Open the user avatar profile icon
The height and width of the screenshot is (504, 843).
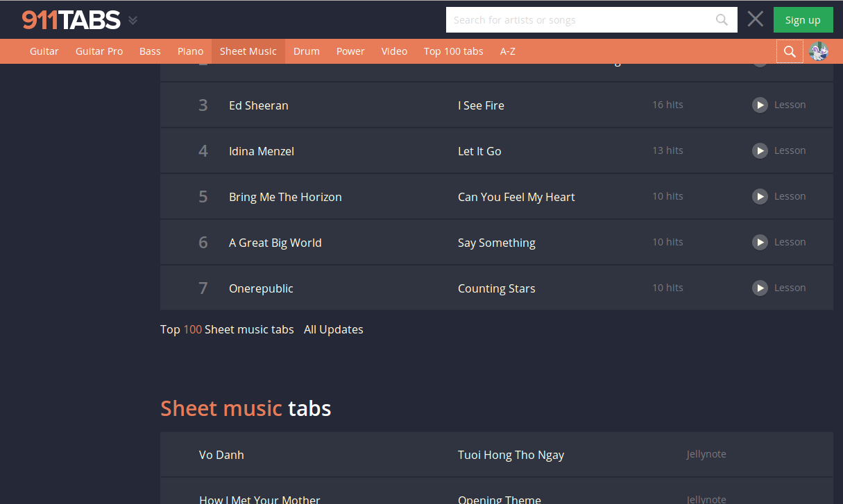pos(819,51)
